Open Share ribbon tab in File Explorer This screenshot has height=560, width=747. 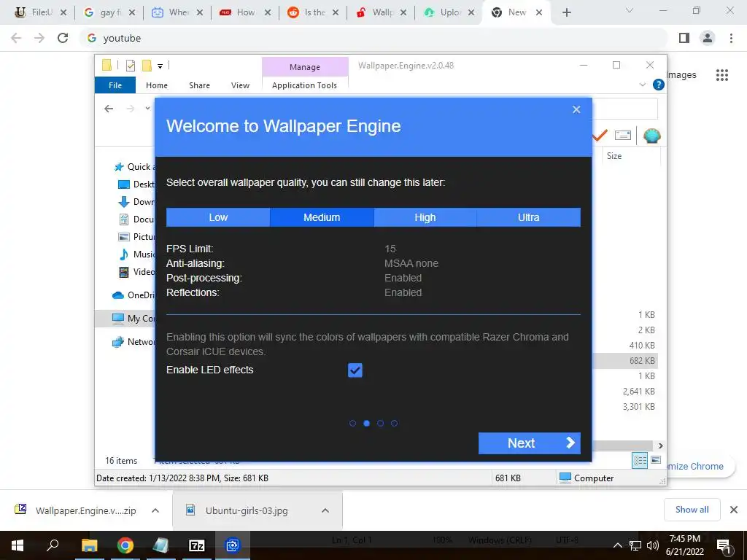[x=199, y=85]
